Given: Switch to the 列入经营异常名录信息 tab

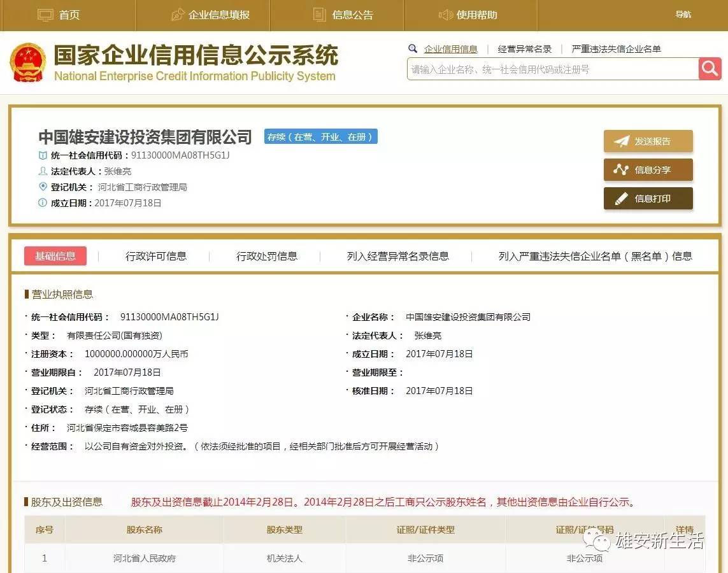Looking at the screenshot, I should (x=398, y=256).
